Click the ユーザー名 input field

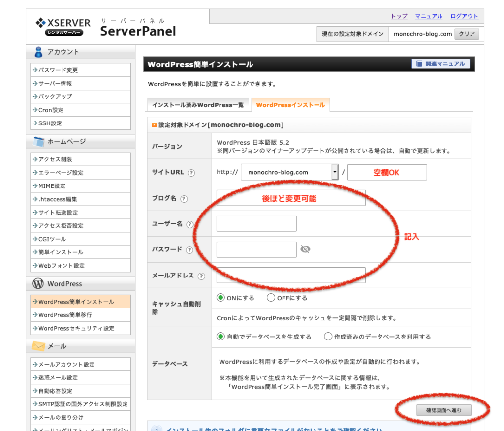click(x=256, y=224)
